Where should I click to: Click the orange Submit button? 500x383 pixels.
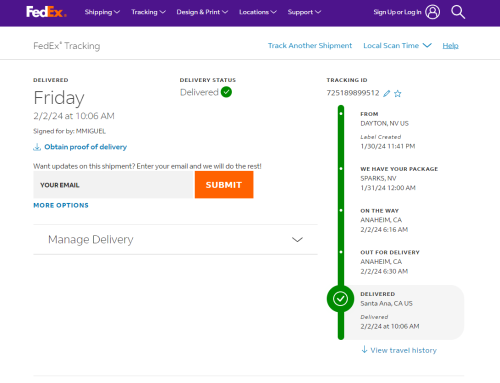tap(224, 185)
